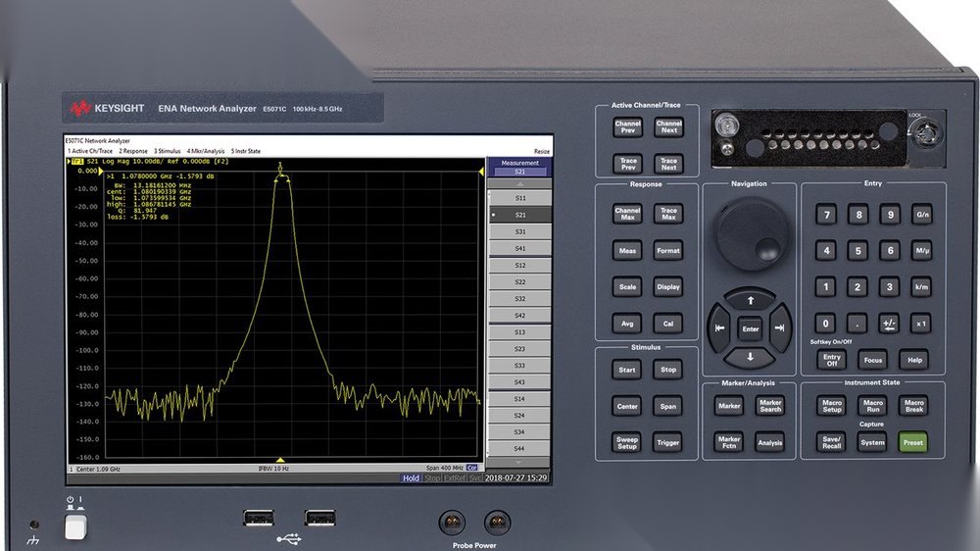Image resolution: width=980 pixels, height=551 pixels.
Task: Click the Analysis key
Action: (770, 442)
